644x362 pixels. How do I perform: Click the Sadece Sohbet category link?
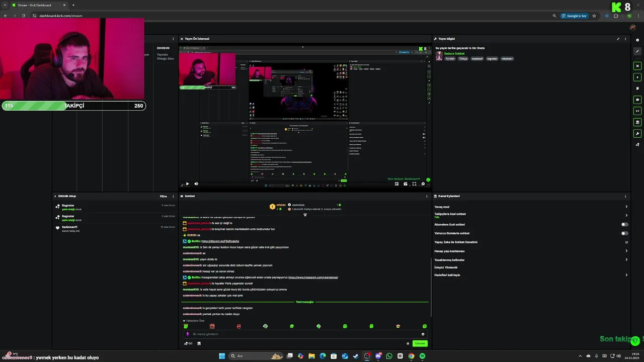454,53
